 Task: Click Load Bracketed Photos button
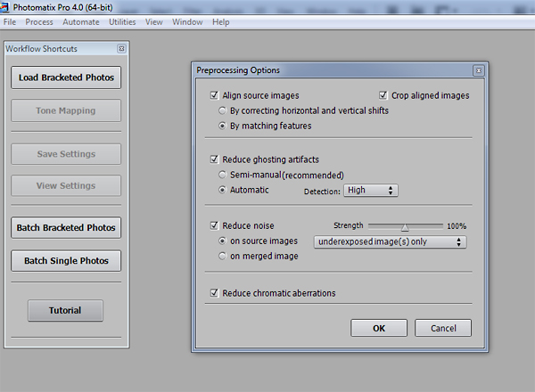(x=66, y=78)
